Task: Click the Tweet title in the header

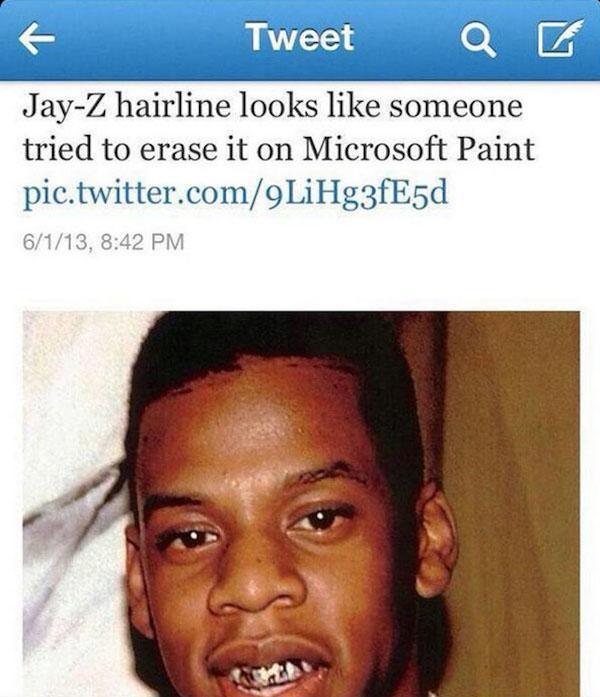Action: [x=301, y=37]
